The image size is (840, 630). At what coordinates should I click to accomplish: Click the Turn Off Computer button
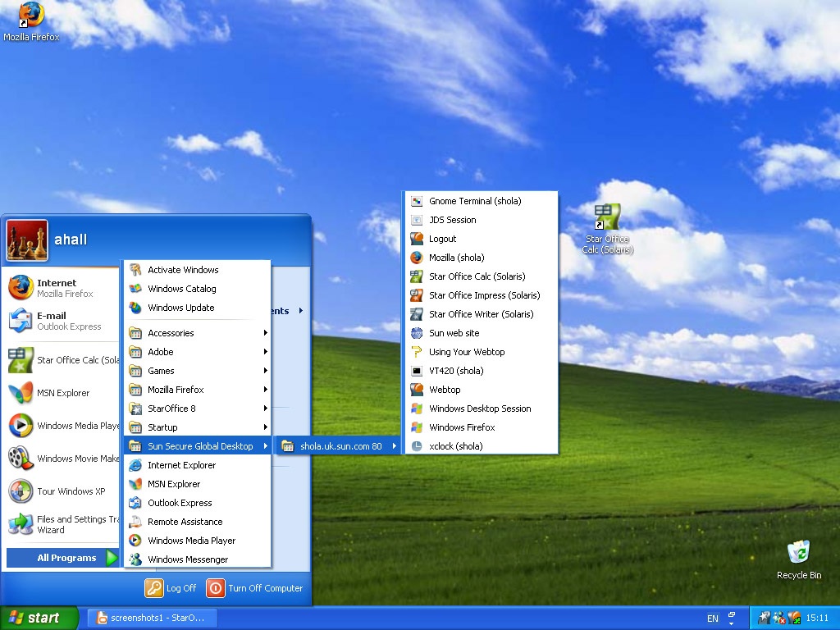tap(255, 588)
